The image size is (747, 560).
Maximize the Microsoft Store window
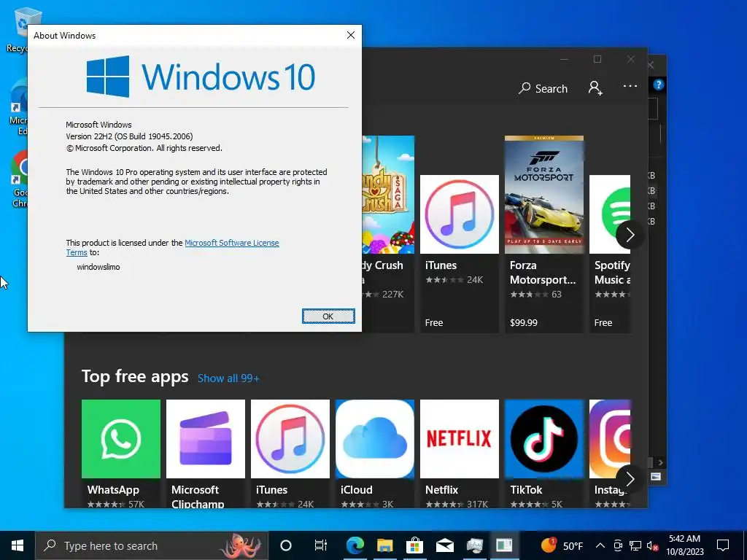coord(597,59)
